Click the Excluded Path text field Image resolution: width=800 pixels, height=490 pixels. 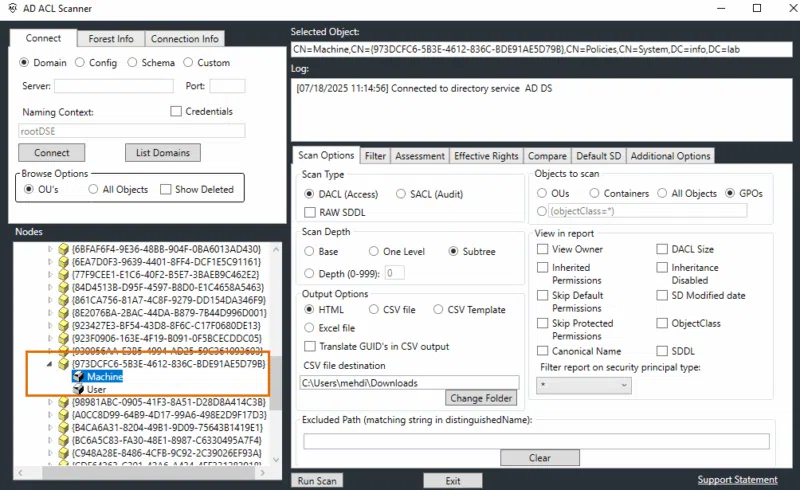click(536, 441)
